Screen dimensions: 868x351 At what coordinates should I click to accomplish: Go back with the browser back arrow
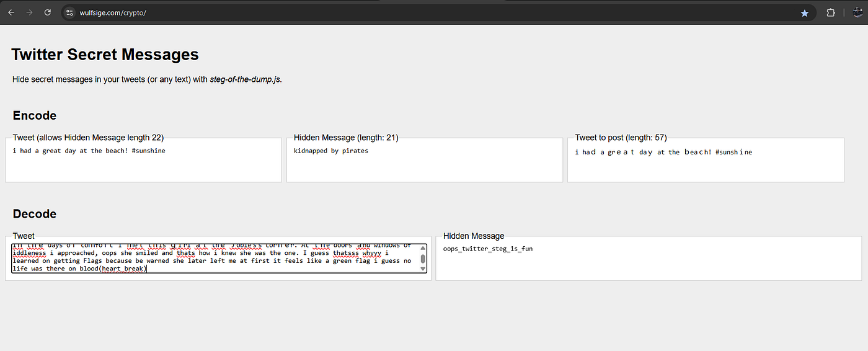pos(11,12)
